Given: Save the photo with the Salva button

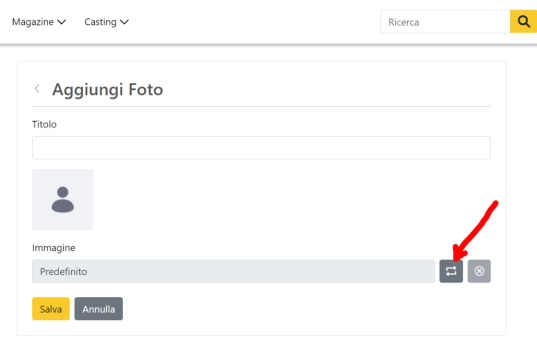Looking at the screenshot, I should pyautogui.click(x=51, y=309).
